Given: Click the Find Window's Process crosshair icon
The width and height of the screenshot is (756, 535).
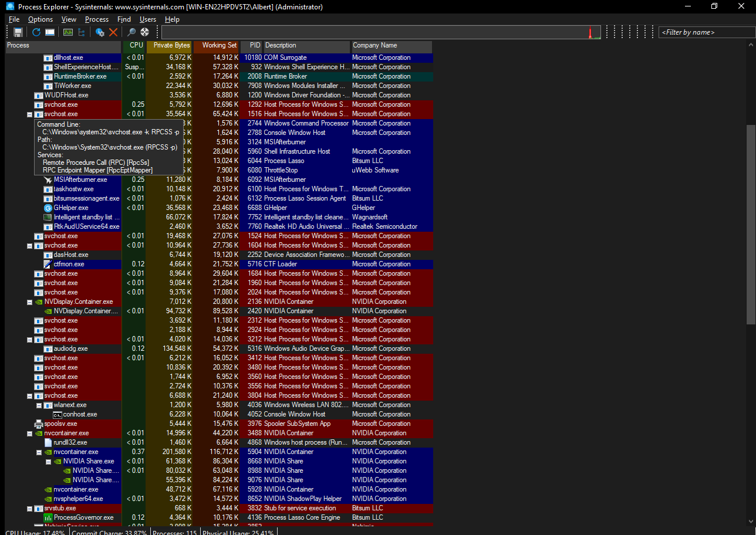Looking at the screenshot, I should [145, 32].
